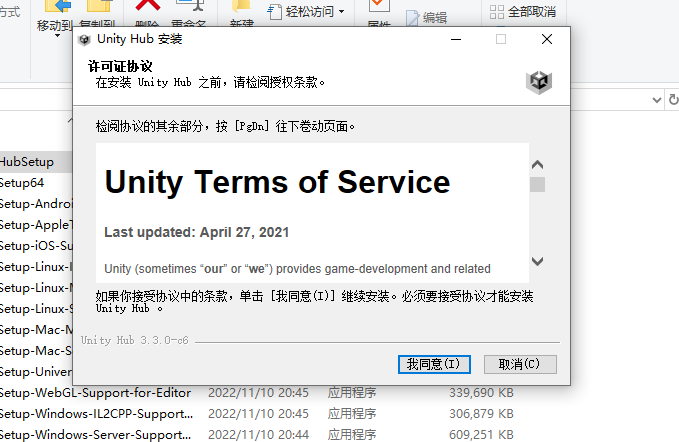Screen dimensions: 679x442
Task: Open the Explorer address bar dropdown chevron
Action: tap(657, 100)
